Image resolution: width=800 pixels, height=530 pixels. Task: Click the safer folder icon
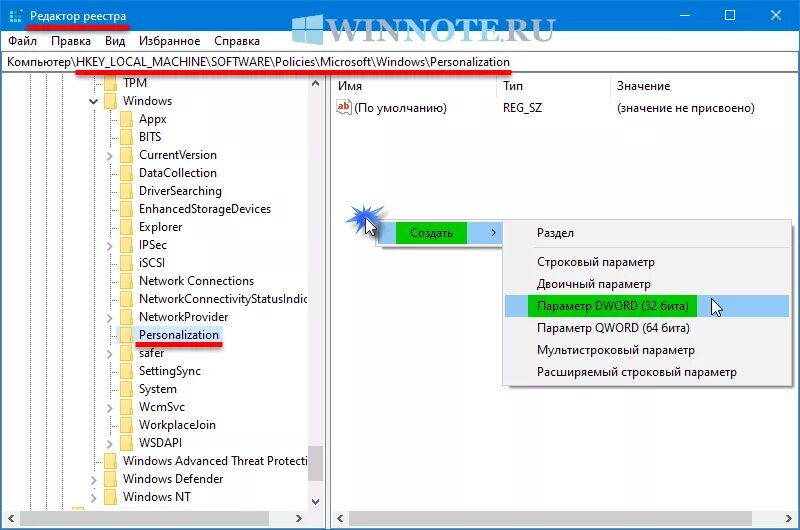pos(127,353)
